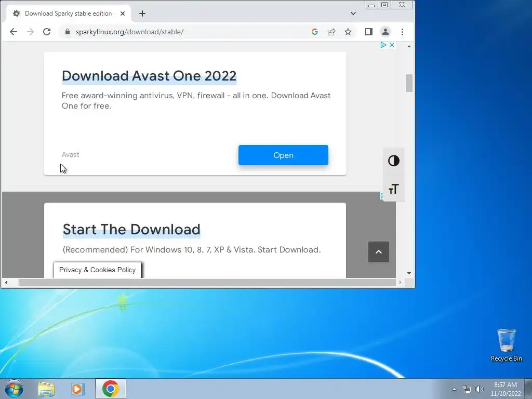Image resolution: width=532 pixels, height=399 pixels.
Task: Click the vertical scrollbar down arrow
Action: pyautogui.click(x=409, y=273)
